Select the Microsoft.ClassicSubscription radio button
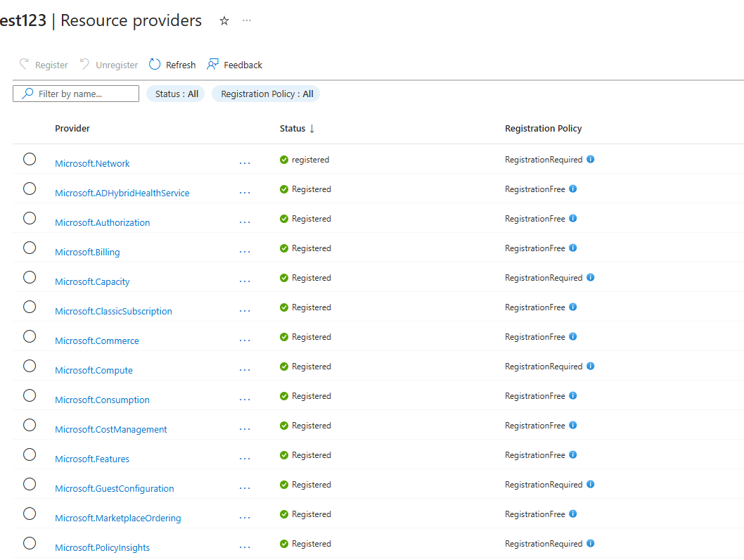This screenshot has width=744, height=560. pyautogui.click(x=30, y=307)
